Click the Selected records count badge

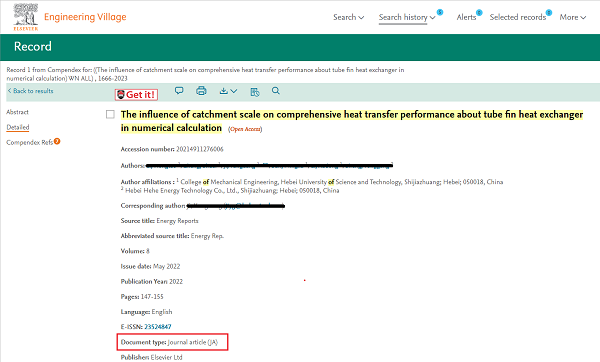point(549,13)
